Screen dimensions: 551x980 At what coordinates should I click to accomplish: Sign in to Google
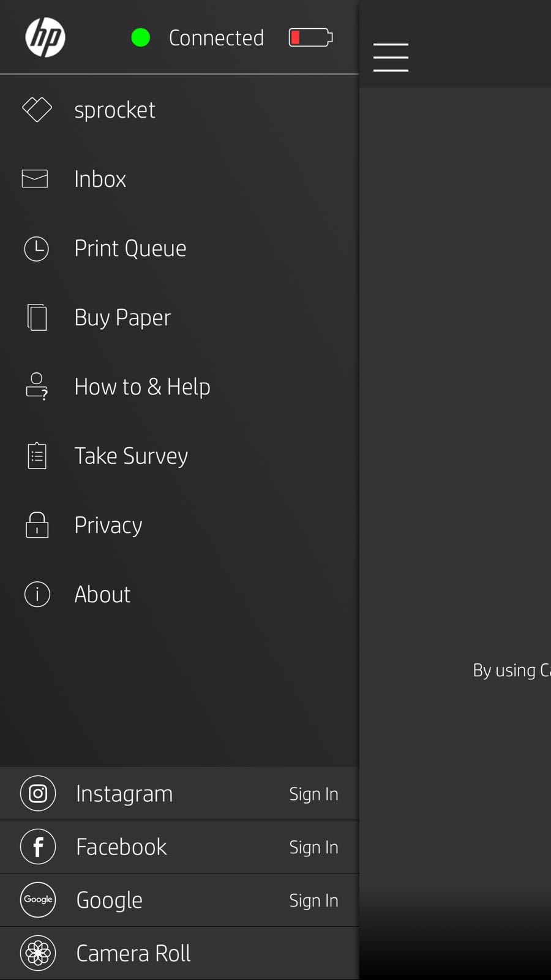[x=313, y=900]
